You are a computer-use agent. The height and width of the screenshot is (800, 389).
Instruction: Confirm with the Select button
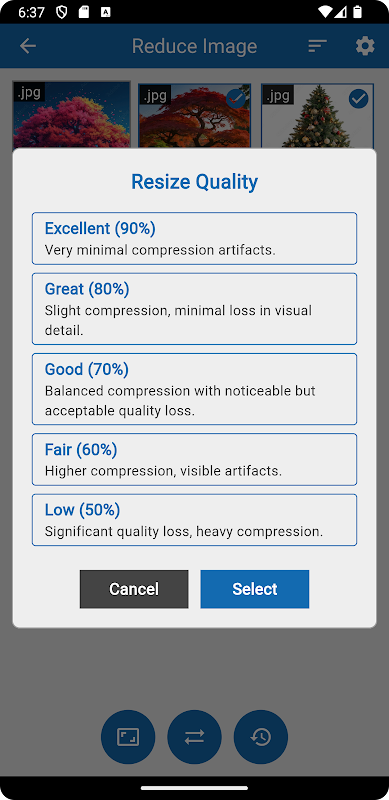click(x=255, y=589)
